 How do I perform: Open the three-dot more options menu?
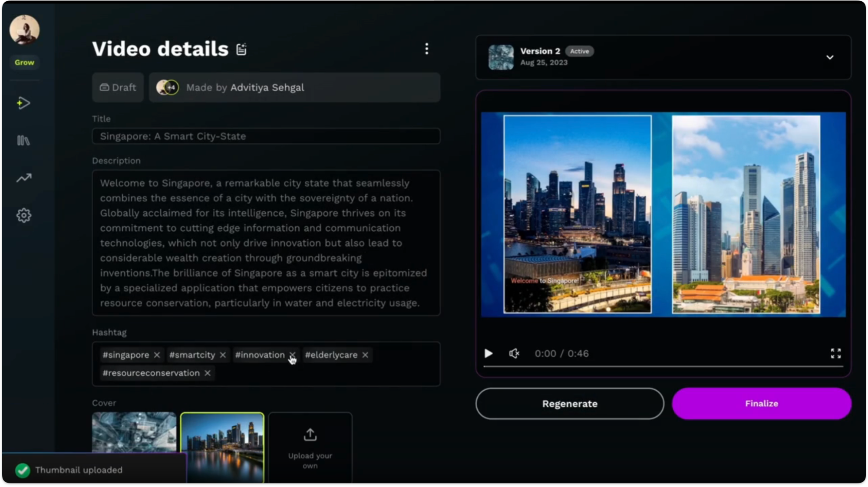tap(426, 49)
